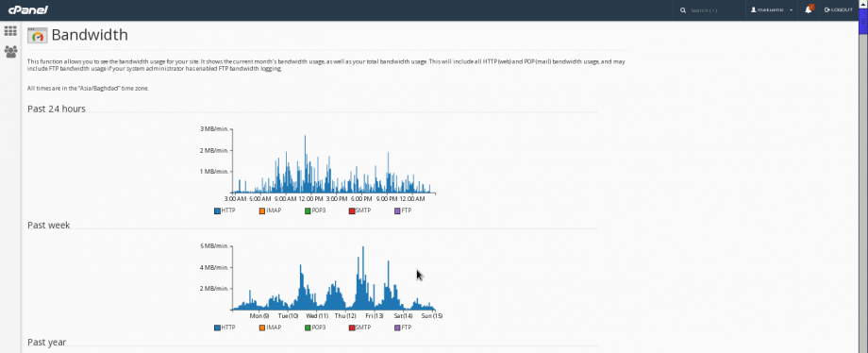868x353 pixels.
Task: Click the FTP swatch in past week legend
Action: (397, 328)
